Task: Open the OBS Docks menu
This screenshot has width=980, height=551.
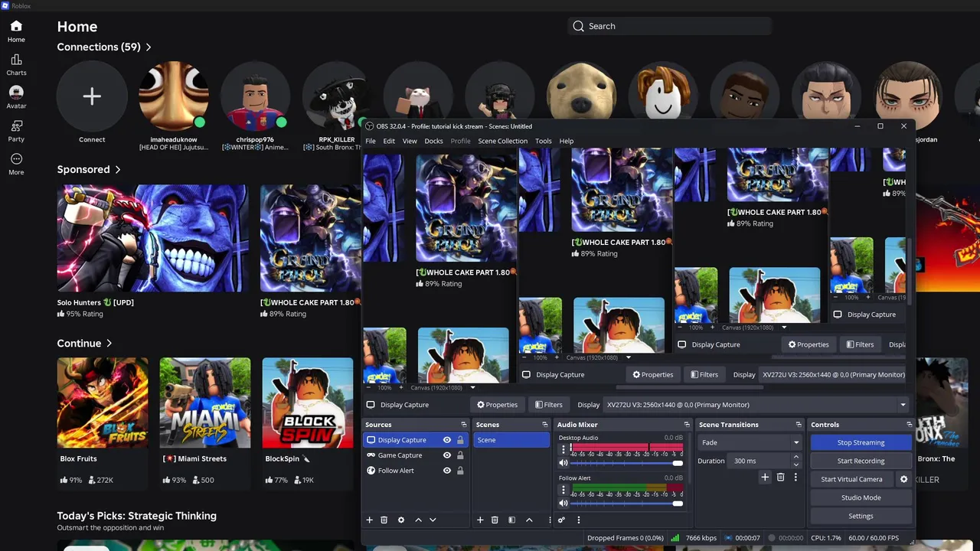Action: 433,141
